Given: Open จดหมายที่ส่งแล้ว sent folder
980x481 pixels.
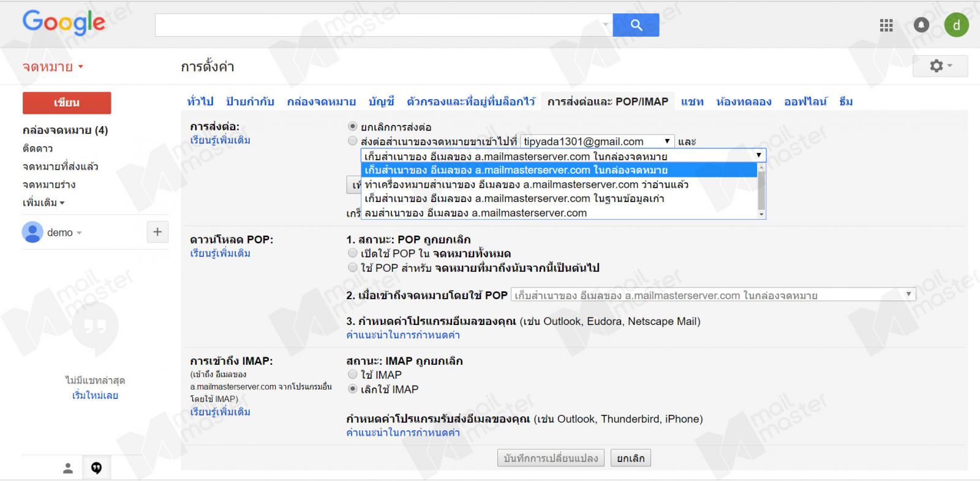Looking at the screenshot, I should coord(60,166).
